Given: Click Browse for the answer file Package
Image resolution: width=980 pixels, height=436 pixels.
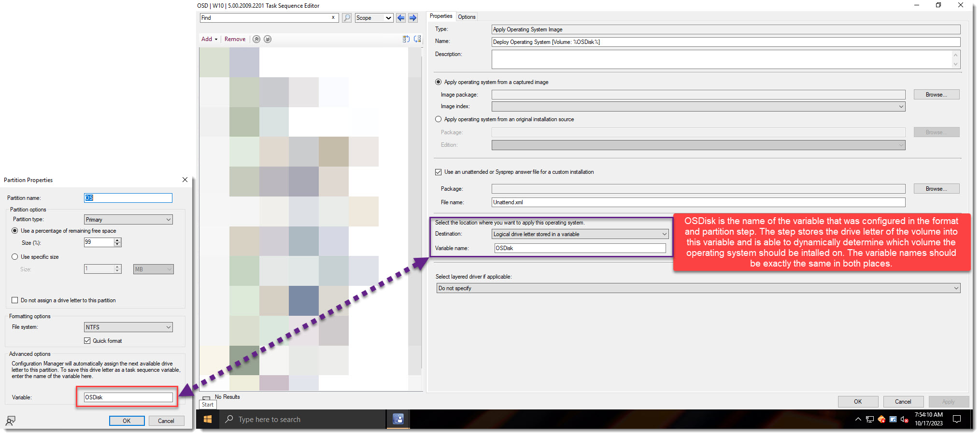Looking at the screenshot, I should [x=936, y=189].
